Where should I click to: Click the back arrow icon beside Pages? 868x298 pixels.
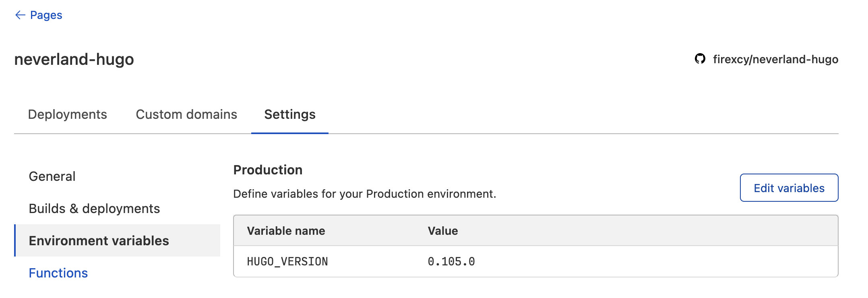[20, 15]
